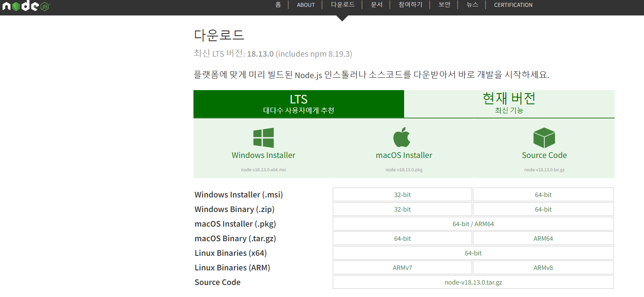Click node-v18.13.0-x64.msi file name
644x297 pixels.
(264, 170)
